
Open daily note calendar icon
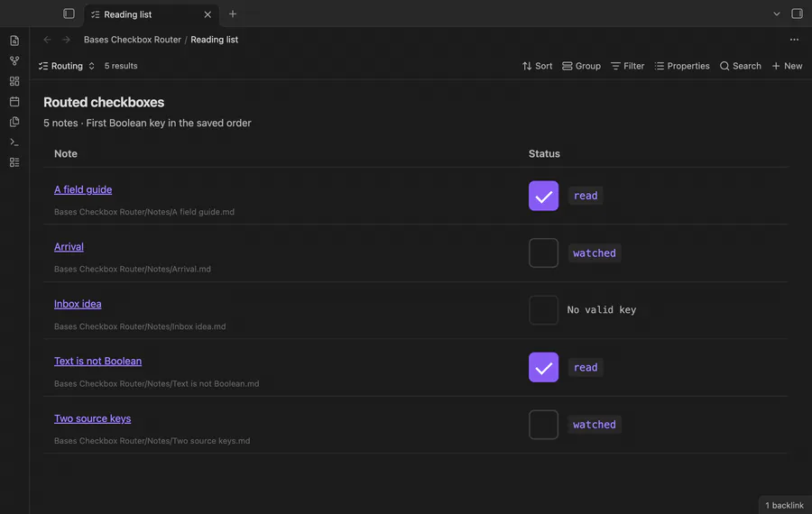tap(14, 102)
